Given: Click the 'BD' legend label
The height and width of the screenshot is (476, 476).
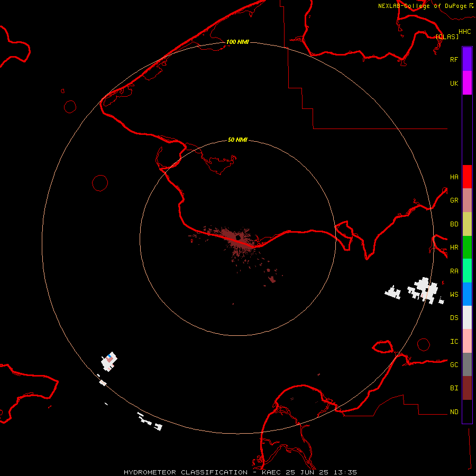Looking at the screenshot, I should click(x=454, y=224).
